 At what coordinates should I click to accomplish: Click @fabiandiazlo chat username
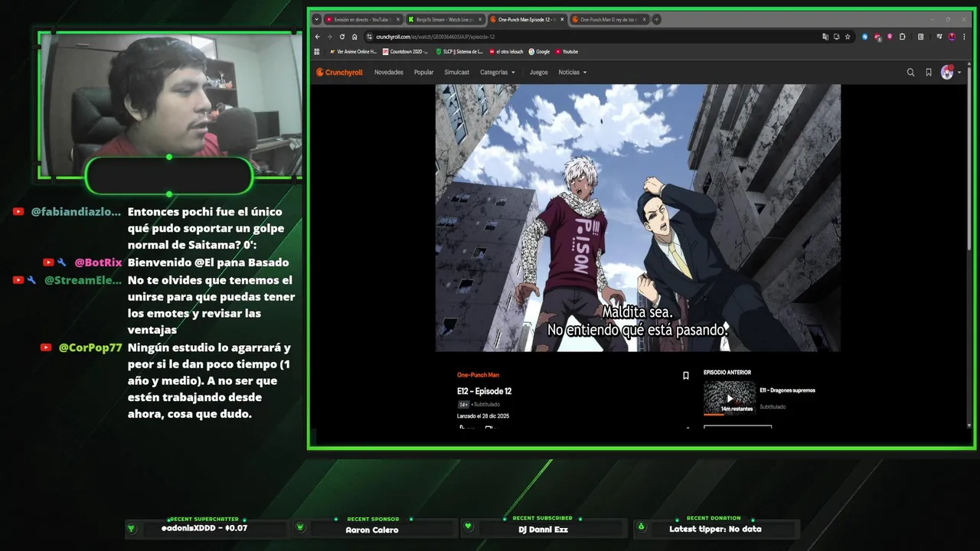[76, 212]
